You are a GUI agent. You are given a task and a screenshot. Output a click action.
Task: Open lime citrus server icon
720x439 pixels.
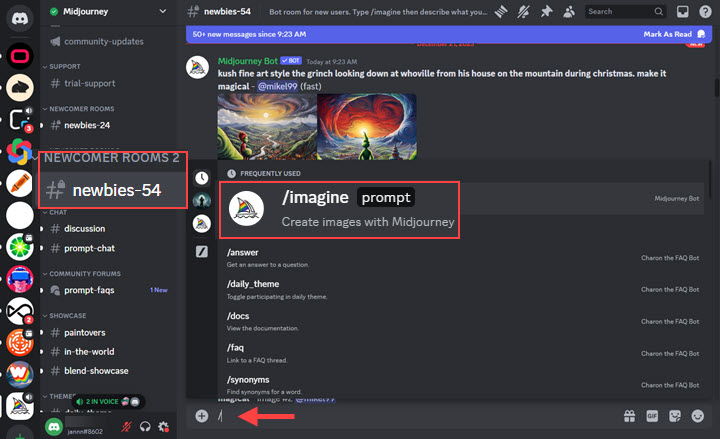click(20, 247)
